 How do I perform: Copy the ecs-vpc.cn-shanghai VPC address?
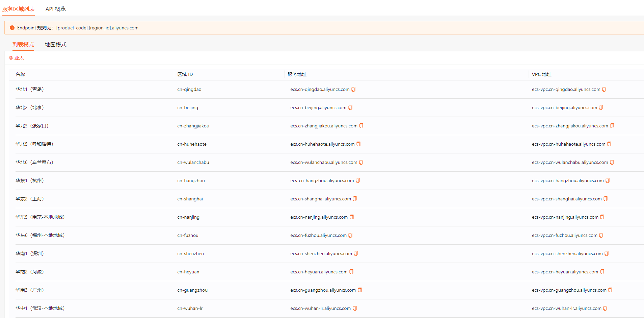(606, 199)
